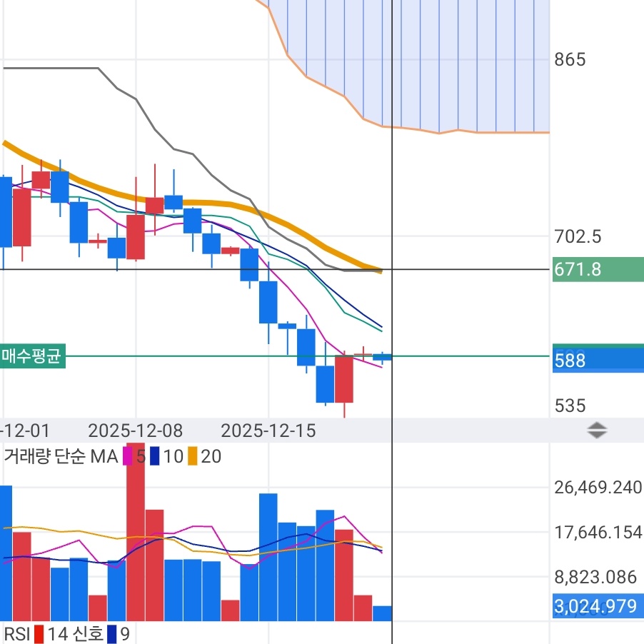Tap the navy swatch of volume MA 10
Viewport: 644px width, 644px height.
point(154,456)
